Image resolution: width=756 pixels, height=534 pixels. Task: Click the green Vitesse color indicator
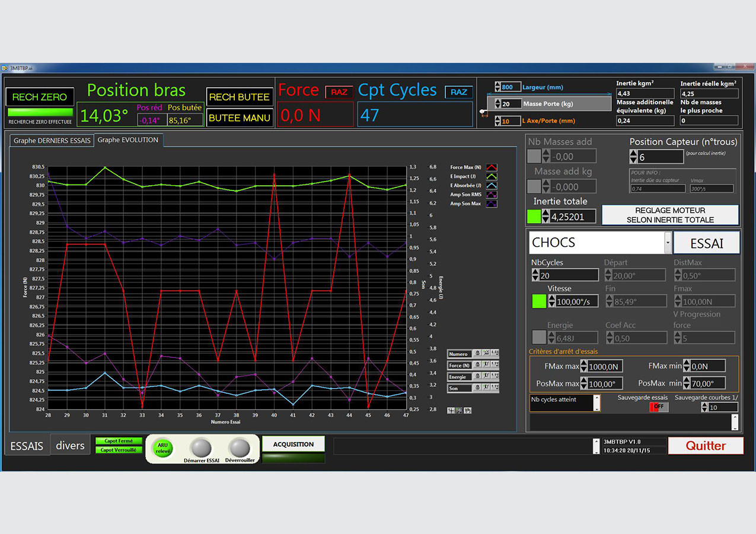(539, 301)
